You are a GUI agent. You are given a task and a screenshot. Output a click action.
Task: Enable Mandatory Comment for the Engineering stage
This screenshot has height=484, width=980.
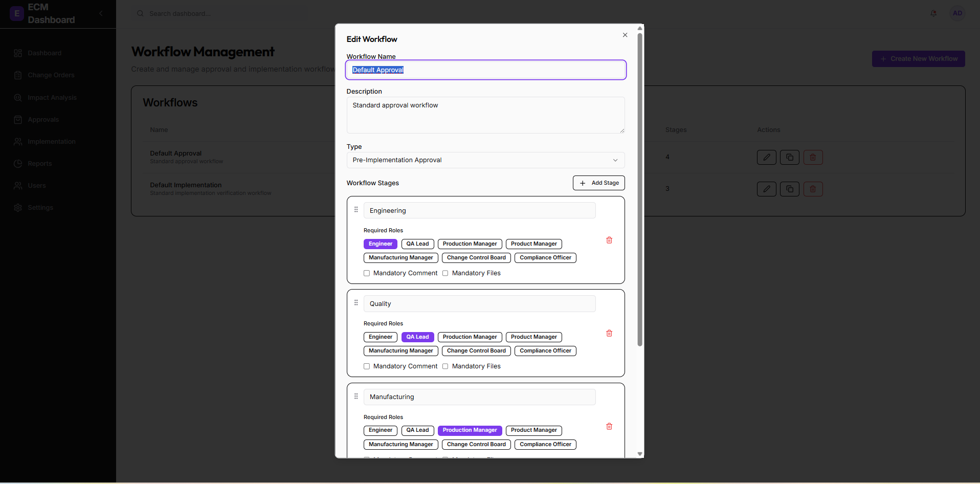(x=366, y=273)
